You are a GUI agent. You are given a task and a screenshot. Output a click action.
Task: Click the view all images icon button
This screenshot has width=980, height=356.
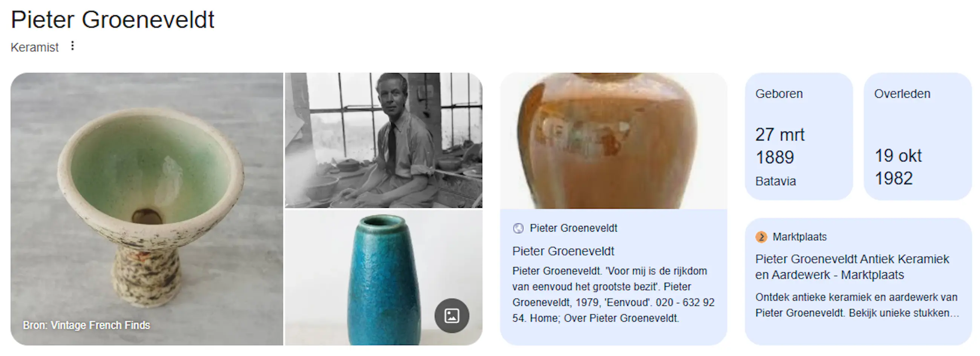452,316
